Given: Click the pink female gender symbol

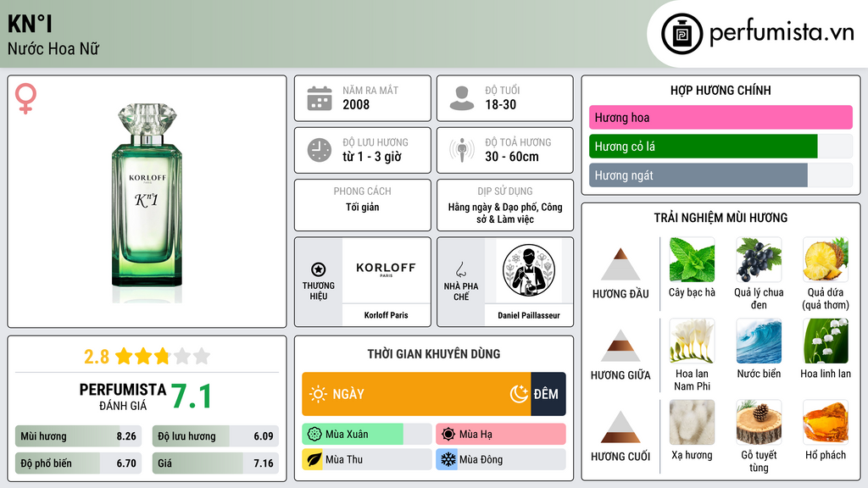Looking at the screenshot, I should [25, 98].
